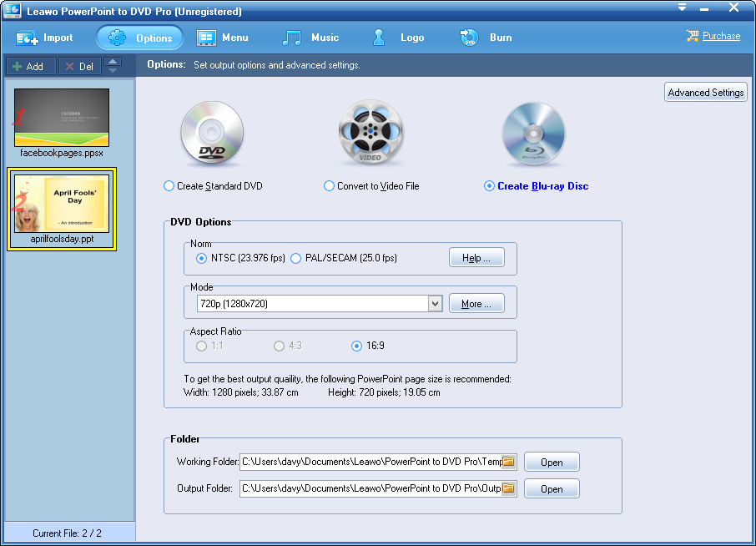Select the facebookpages.ppsx thumbnail
The image size is (756, 546).
[62, 118]
